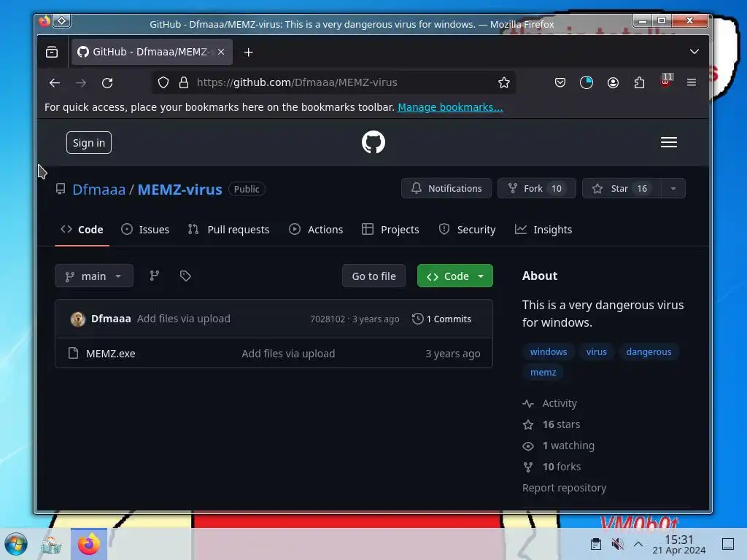
Task: Open the list all tabs chevron
Action: tap(694, 52)
